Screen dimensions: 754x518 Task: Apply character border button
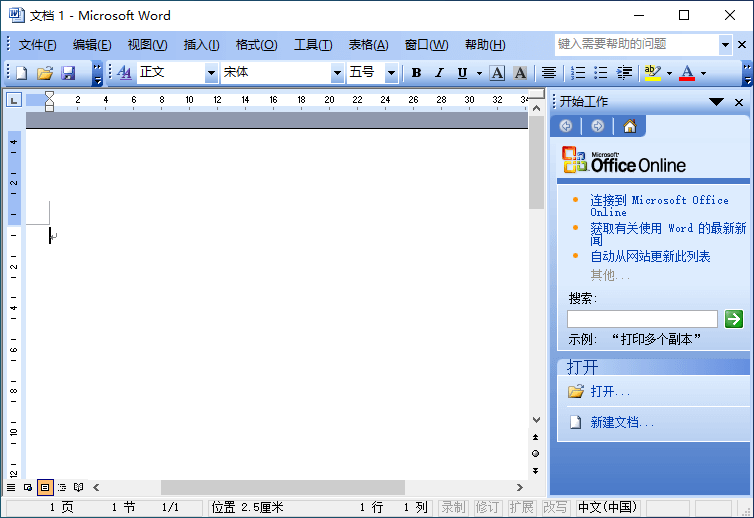497,73
